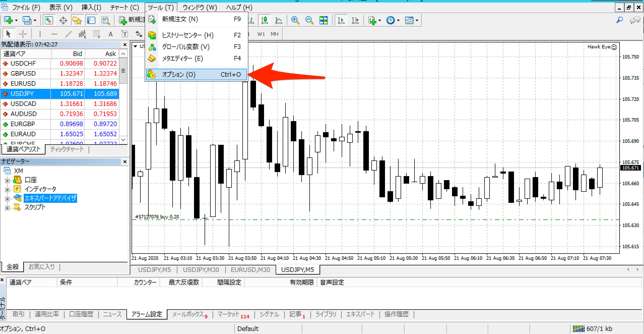Expand the 口座 tree node
The image size is (644, 334).
pos(7,181)
